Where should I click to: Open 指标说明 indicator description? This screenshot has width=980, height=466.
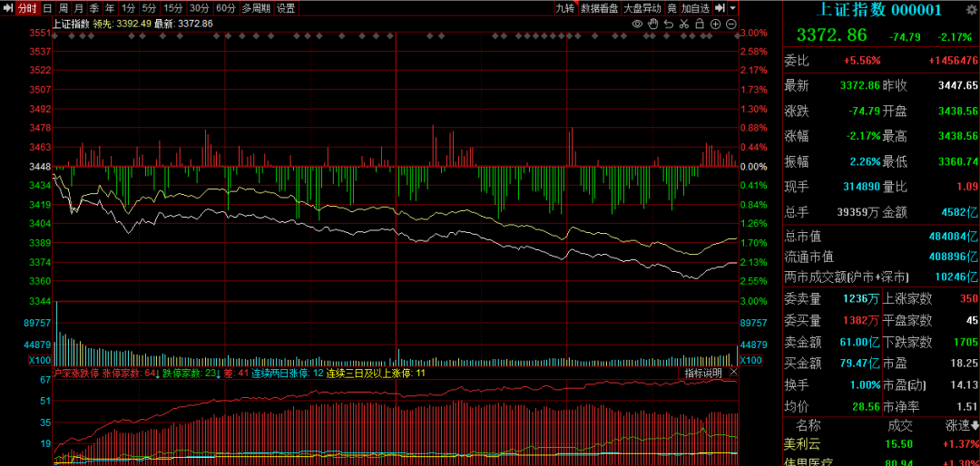tap(703, 373)
